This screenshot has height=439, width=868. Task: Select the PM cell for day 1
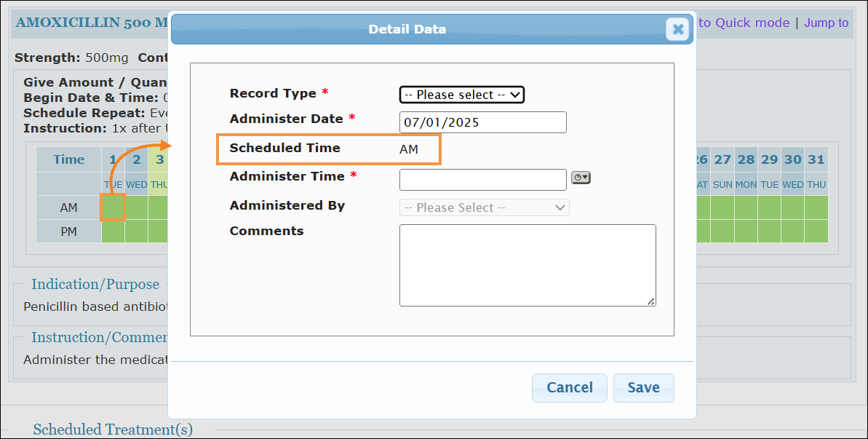tap(113, 232)
